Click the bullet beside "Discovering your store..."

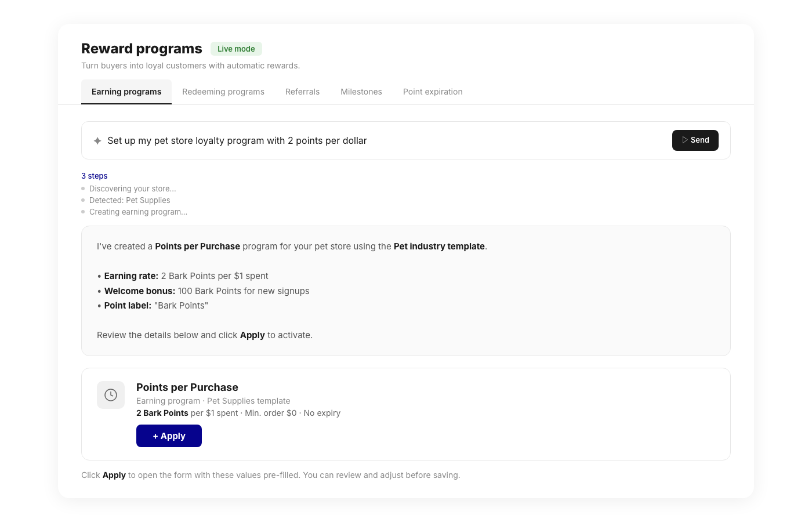pyautogui.click(x=82, y=188)
